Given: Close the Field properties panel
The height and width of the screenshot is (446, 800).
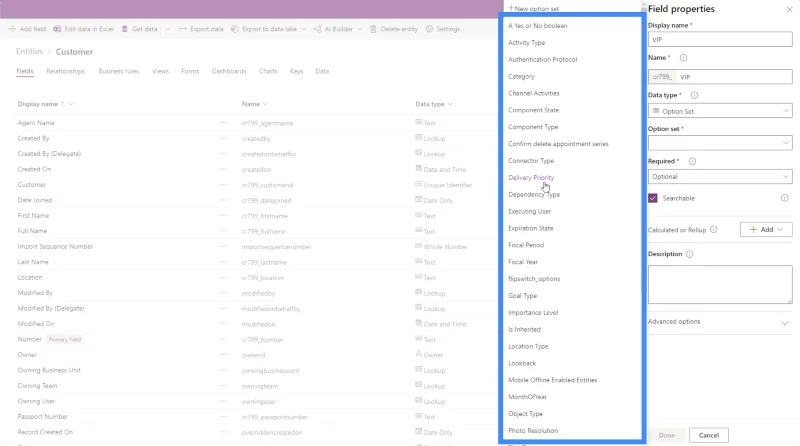Looking at the screenshot, I should coord(789,9).
